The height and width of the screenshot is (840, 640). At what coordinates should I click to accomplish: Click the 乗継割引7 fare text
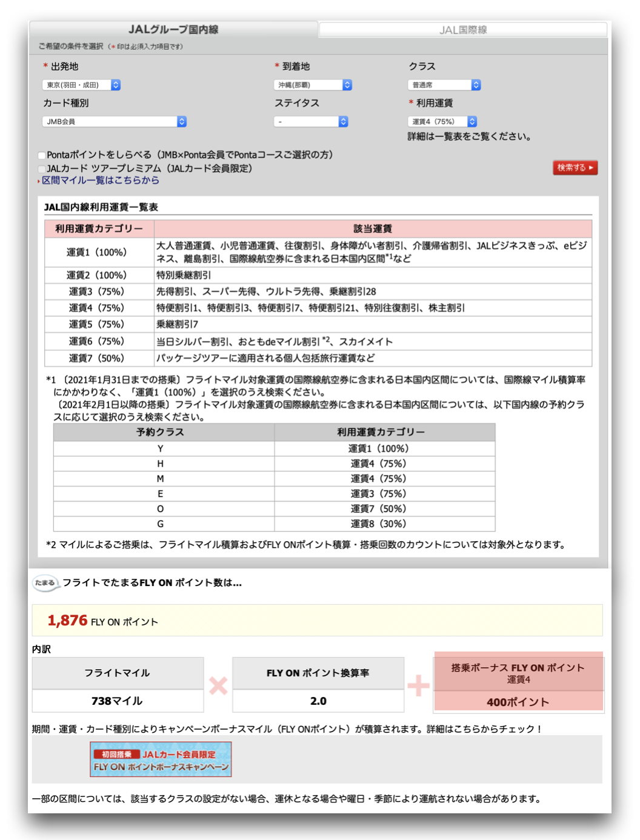click(x=178, y=324)
